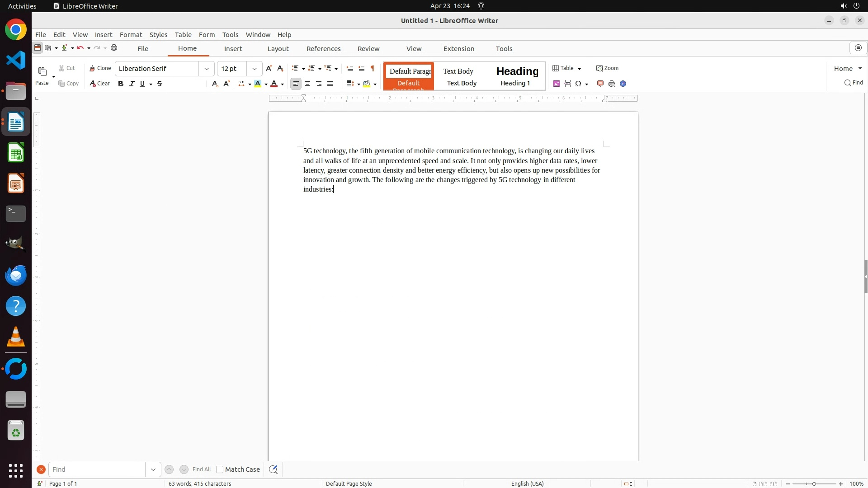Click the Insert image icon

pyautogui.click(x=557, y=84)
